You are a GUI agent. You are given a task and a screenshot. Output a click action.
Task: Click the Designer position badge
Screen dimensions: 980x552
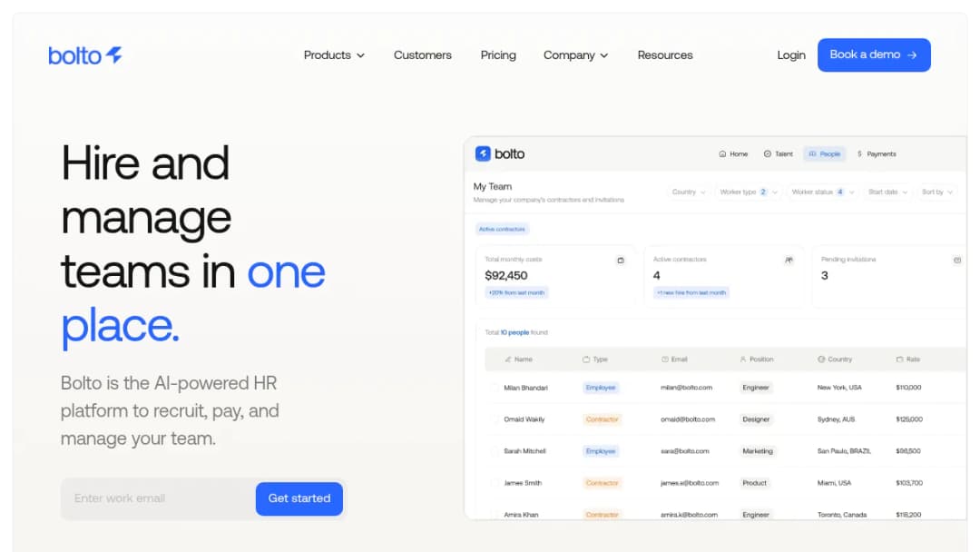tap(756, 419)
